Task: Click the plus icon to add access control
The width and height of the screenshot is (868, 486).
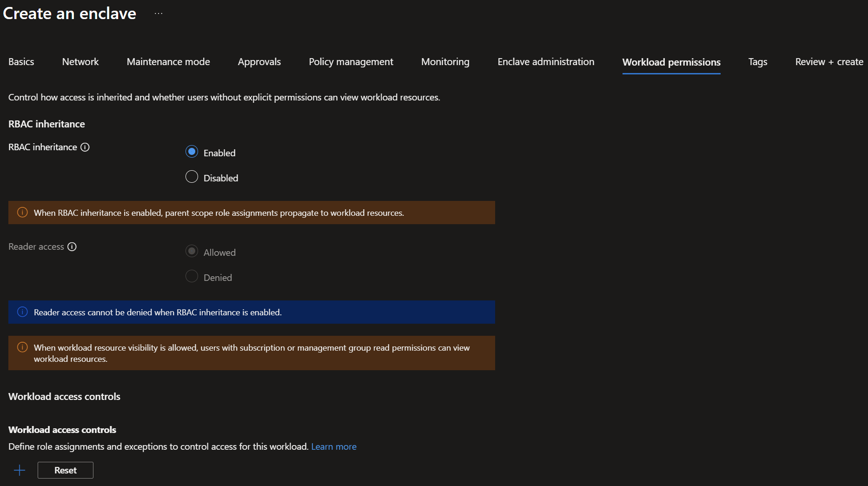Action: coord(20,470)
